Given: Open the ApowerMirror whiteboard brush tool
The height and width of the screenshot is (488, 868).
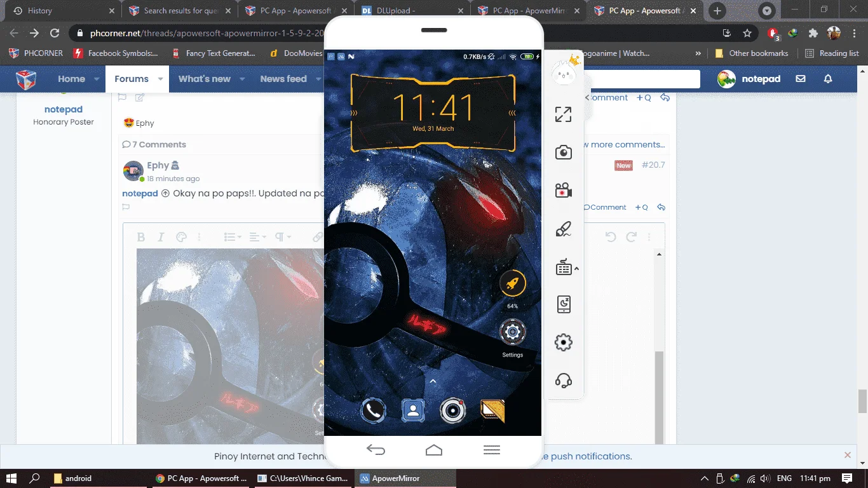Looking at the screenshot, I should (563, 229).
